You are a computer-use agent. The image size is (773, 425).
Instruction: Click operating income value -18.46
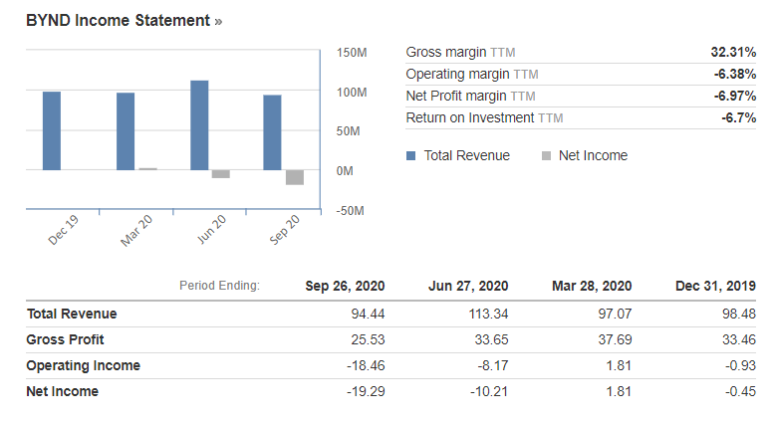pyautogui.click(x=366, y=366)
